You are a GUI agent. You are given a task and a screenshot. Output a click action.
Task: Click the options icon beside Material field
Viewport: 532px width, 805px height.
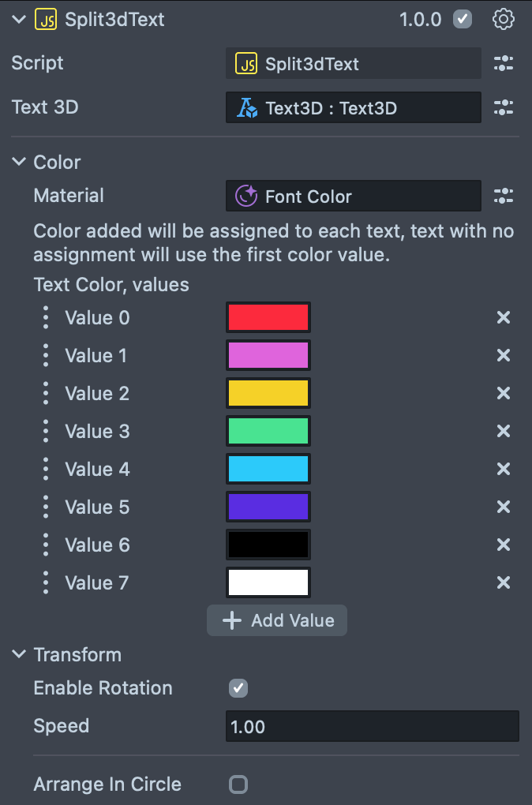pyautogui.click(x=503, y=196)
